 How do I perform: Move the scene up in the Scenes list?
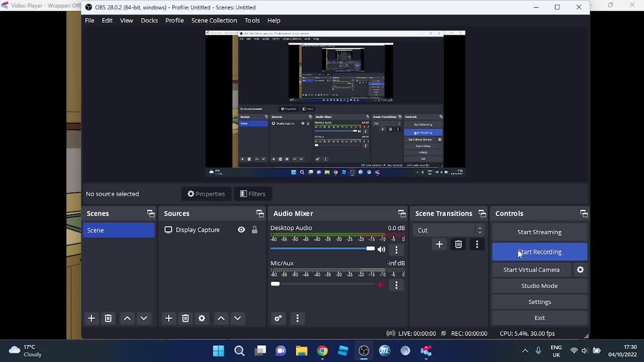[x=127, y=318]
